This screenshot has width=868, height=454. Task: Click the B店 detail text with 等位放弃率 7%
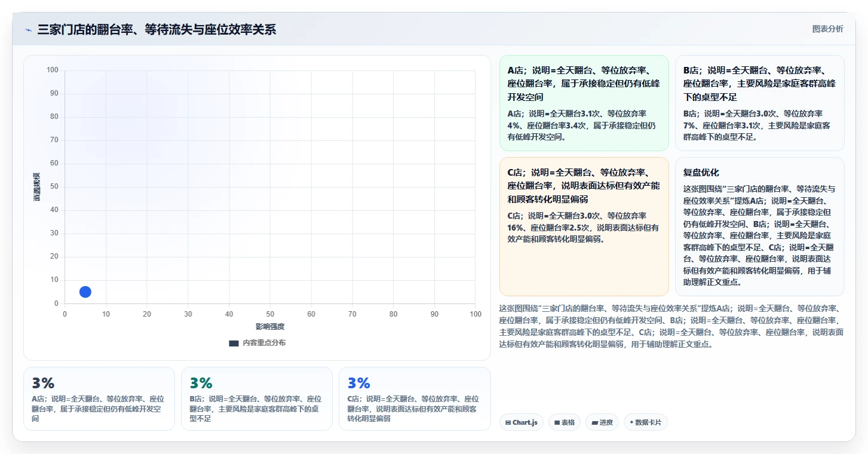pyautogui.click(x=757, y=125)
